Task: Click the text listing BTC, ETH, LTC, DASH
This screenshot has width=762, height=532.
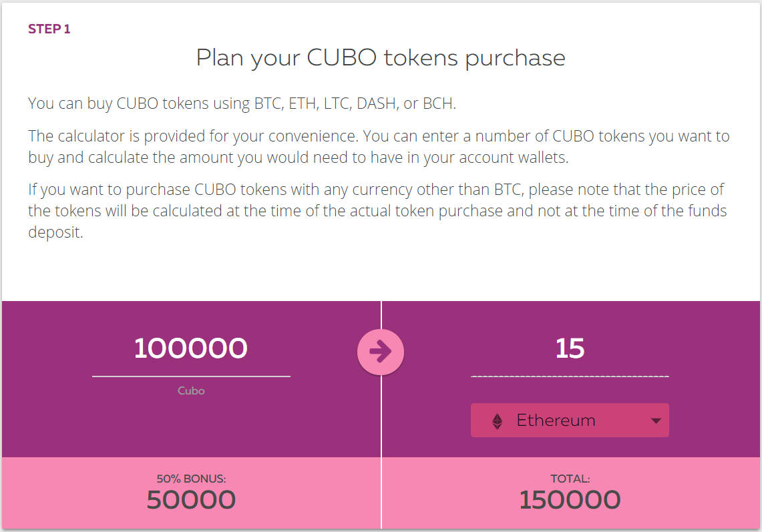Action: pos(242,103)
